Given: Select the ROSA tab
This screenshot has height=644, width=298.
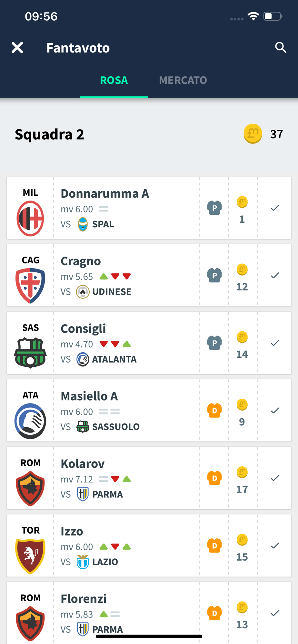Looking at the screenshot, I should (x=114, y=80).
